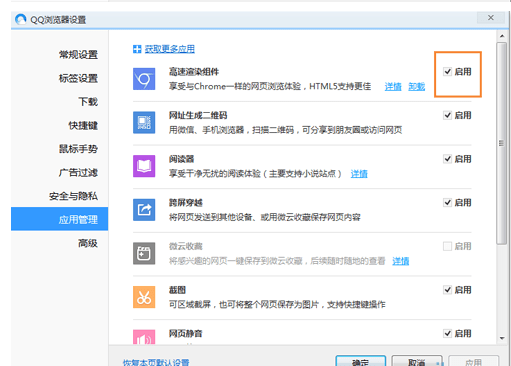
Task: Click the 跨屏穿越 share icon
Action: 144,210
